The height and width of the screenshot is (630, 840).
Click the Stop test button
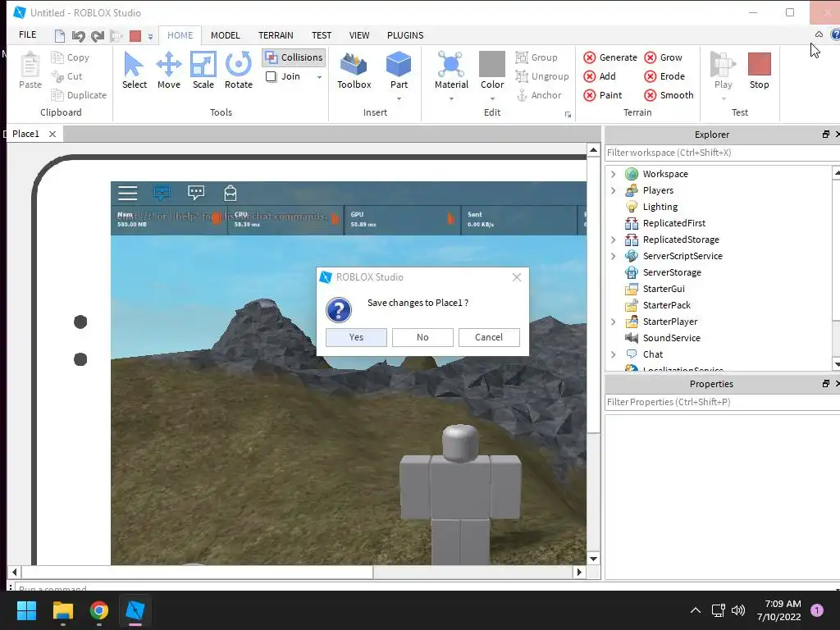tap(759, 71)
